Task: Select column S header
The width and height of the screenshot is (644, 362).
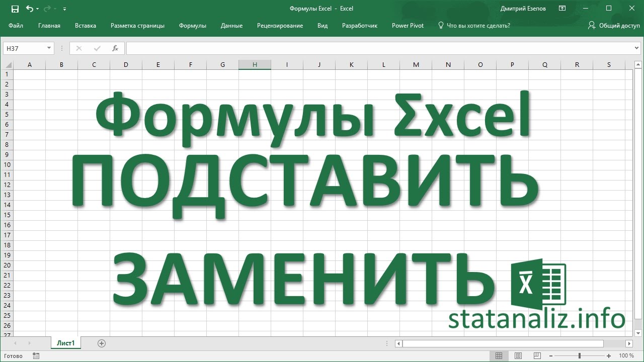Action: (609, 65)
